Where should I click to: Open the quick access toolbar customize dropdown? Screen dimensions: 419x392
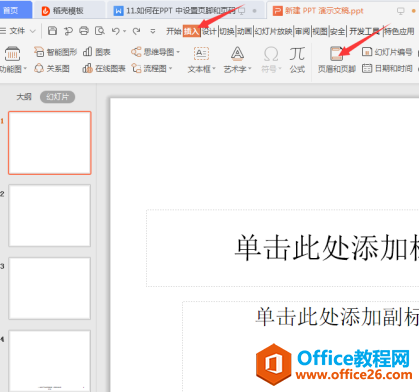click(x=153, y=31)
